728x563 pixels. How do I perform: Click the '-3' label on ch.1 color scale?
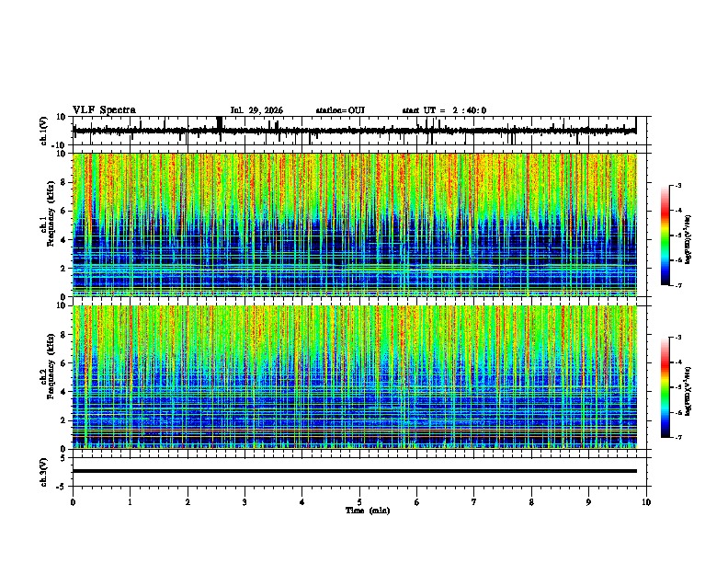(678, 186)
